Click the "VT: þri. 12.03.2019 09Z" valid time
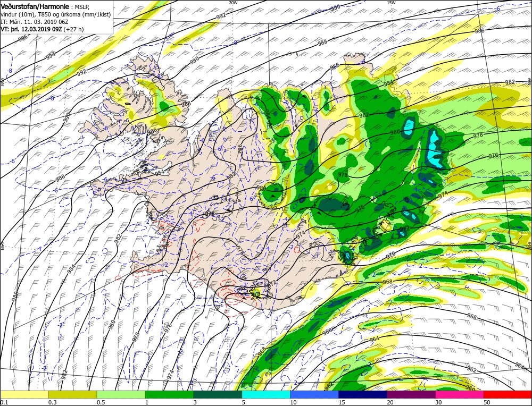The height and width of the screenshot is (406, 532). pos(32,29)
